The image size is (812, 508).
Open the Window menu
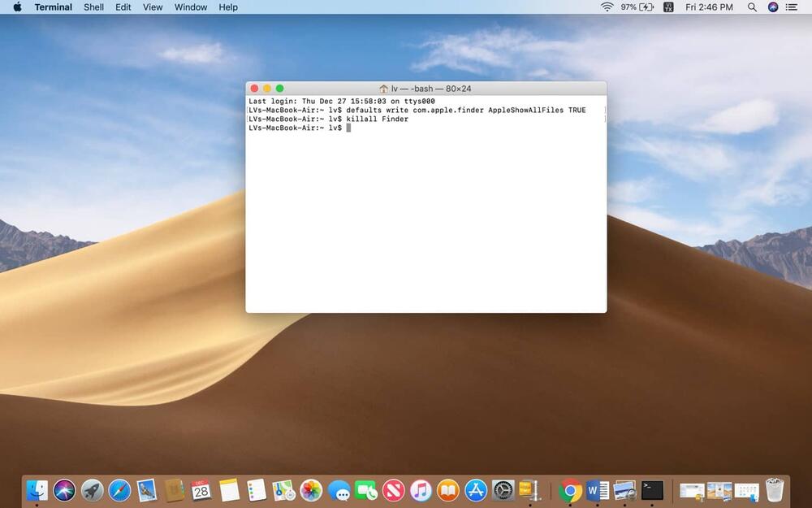(x=191, y=7)
